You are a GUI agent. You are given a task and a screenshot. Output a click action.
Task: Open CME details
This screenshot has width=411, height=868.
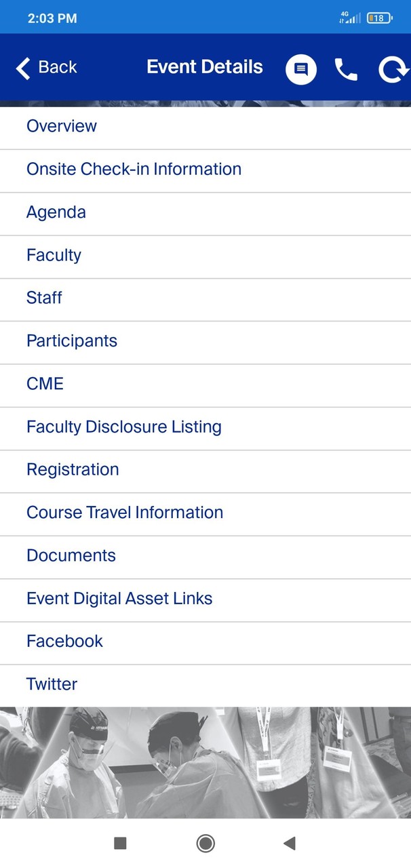pyautogui.click(x=44, y=384)
